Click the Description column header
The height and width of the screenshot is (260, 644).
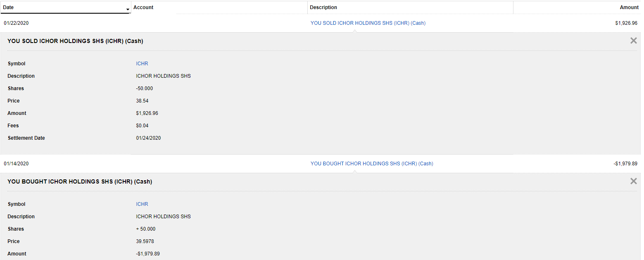pyautogui.click(x=323, y=7)
